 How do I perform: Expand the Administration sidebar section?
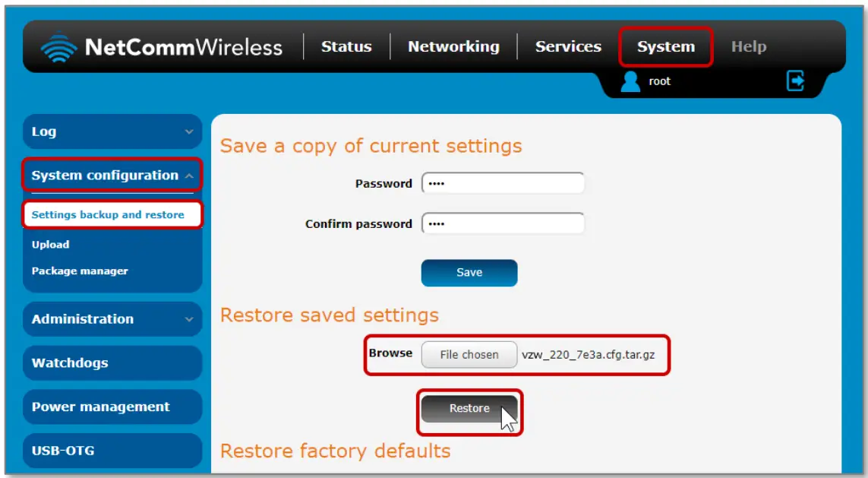click(112, 319)
